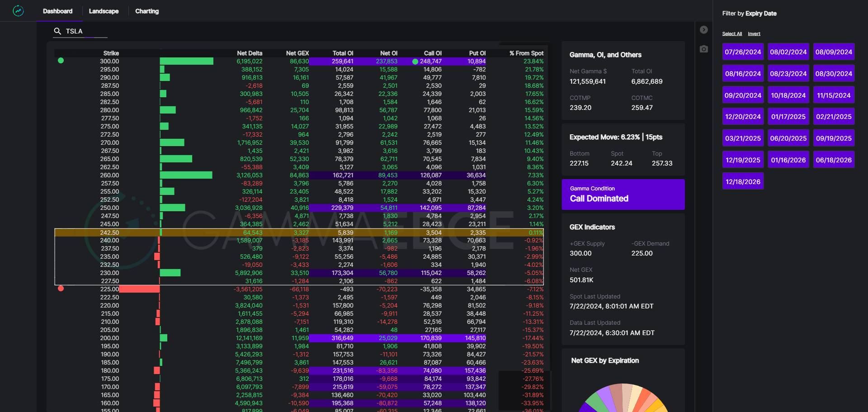This screenshot has height=412, width=868.
Task: Click the Call Dominated gamma condition card
Action: pyautogui.click(x=623, y=194)
